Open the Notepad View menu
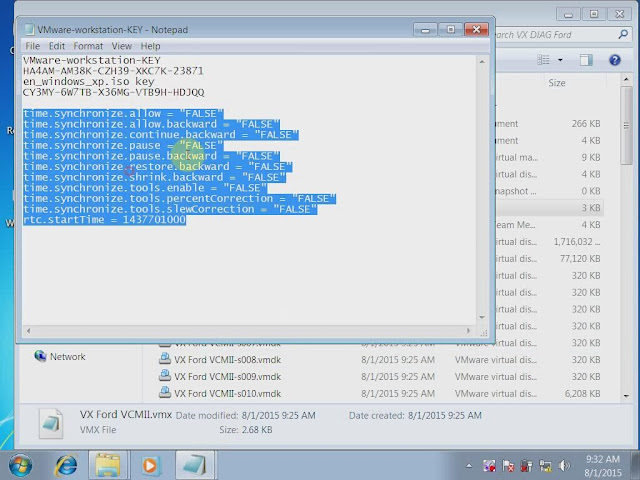This screenshot has height=480, width=640. pos(122,46)
